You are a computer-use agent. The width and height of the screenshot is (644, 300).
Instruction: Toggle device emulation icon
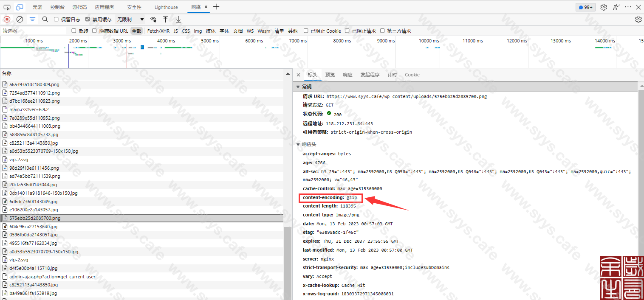[20, 7]
